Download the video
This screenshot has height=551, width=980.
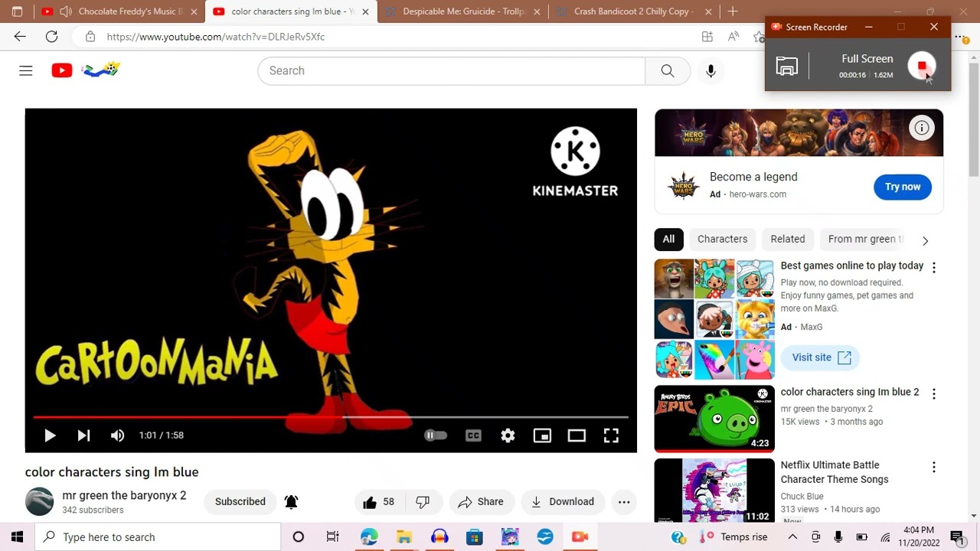(x=563, y=502)
